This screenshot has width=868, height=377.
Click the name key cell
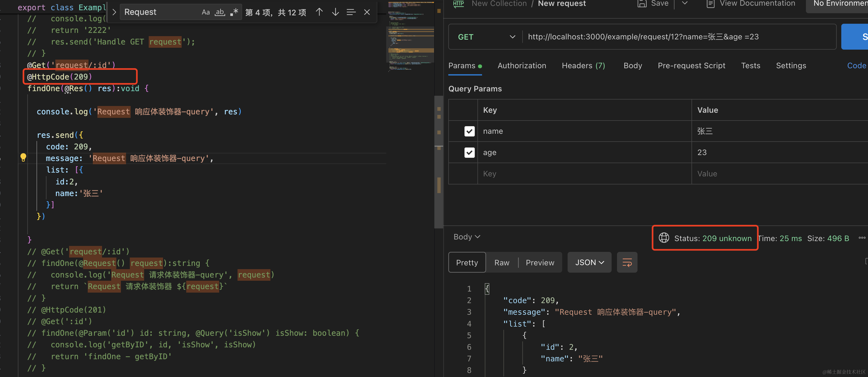(x=585, y=131)
